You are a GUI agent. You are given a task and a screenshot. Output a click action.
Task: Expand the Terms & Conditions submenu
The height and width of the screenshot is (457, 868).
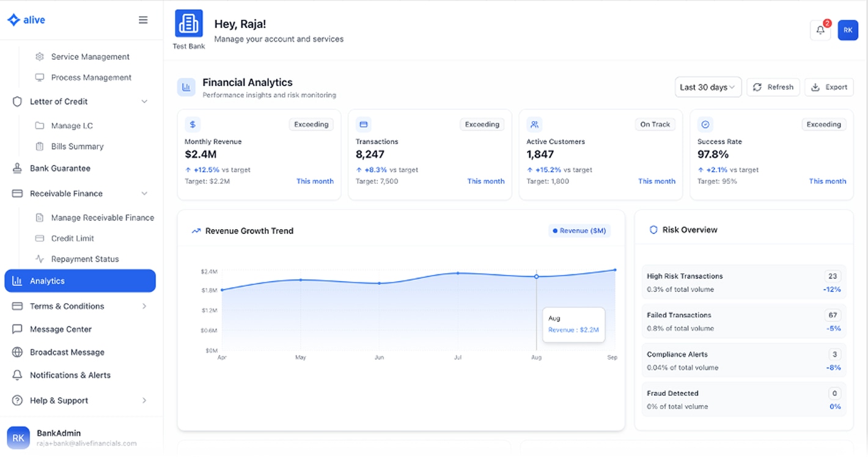[144, 306]
